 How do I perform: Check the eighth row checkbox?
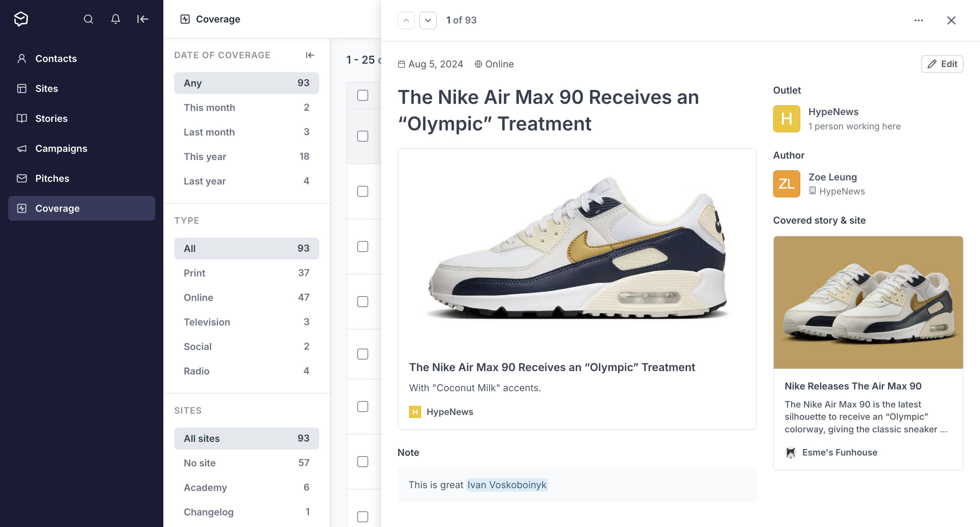362,517
